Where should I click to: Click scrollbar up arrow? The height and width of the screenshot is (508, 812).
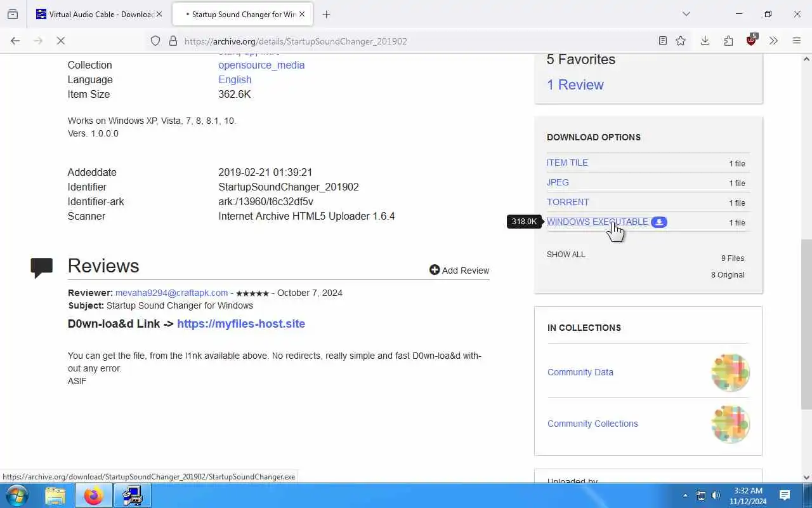click(806, 59)
